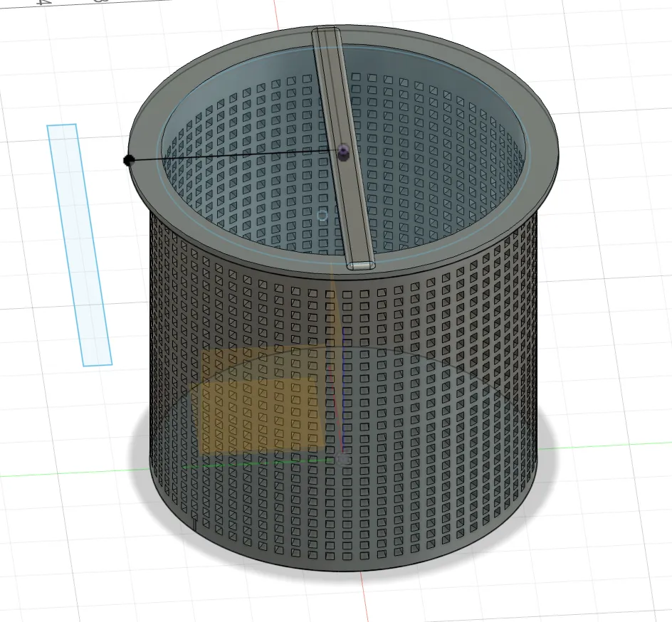The height and width of the screenshot is (622, 672).
Task: Select the black endpoint on basket rim
Action: [129, 160]
